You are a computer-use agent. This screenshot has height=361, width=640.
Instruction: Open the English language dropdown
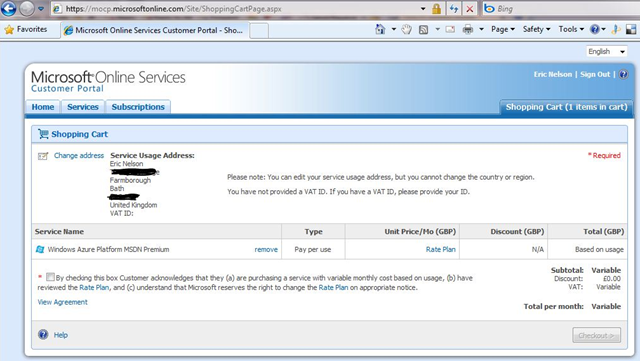(x=607, y=51)
